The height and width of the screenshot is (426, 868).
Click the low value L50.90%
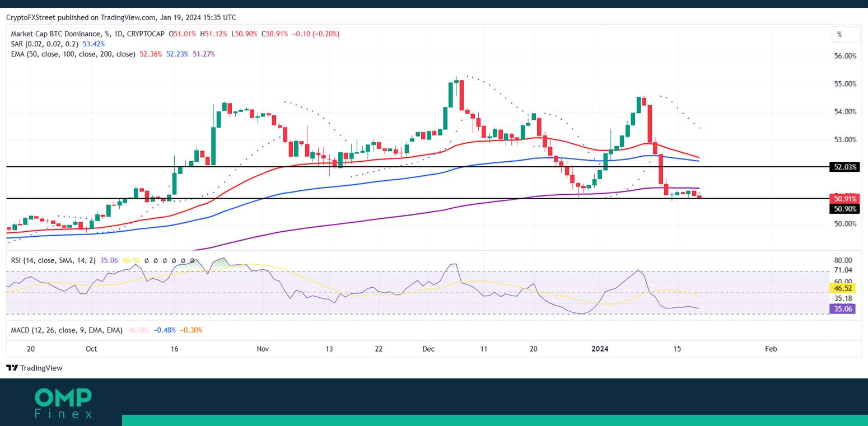(x=244, y=34)
